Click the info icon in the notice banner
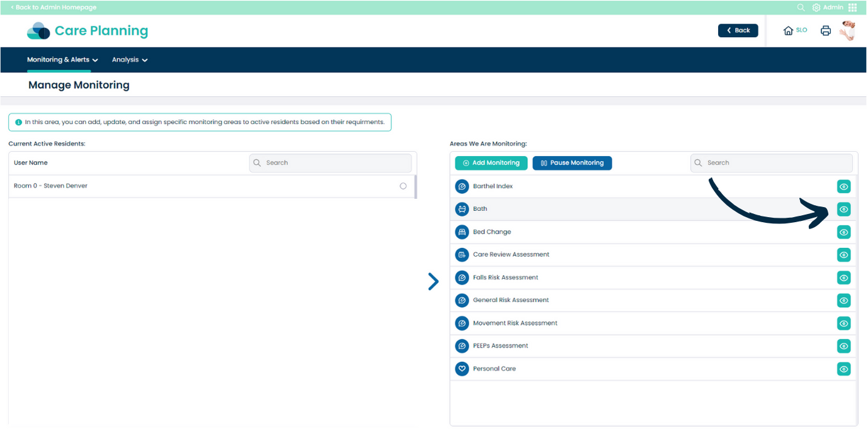 19,122
